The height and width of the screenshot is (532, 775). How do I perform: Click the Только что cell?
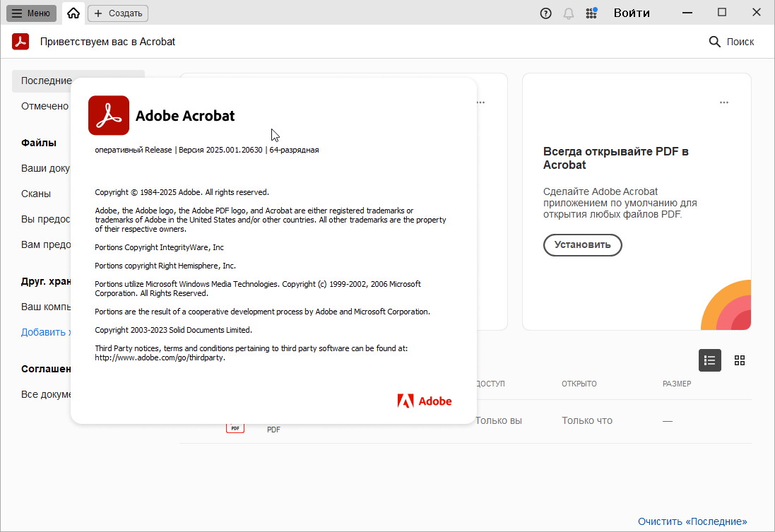tap(586, 420)
